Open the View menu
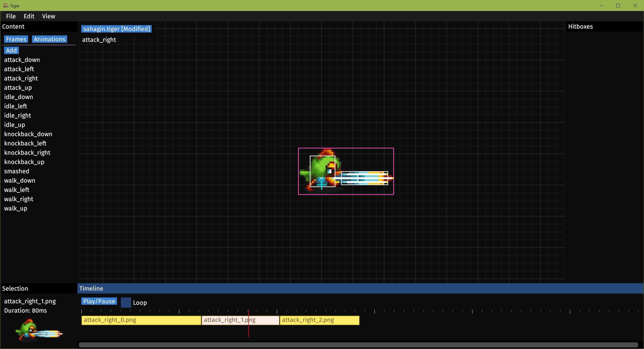The height and width of the screenshot is (349, 644). (49, 16)
